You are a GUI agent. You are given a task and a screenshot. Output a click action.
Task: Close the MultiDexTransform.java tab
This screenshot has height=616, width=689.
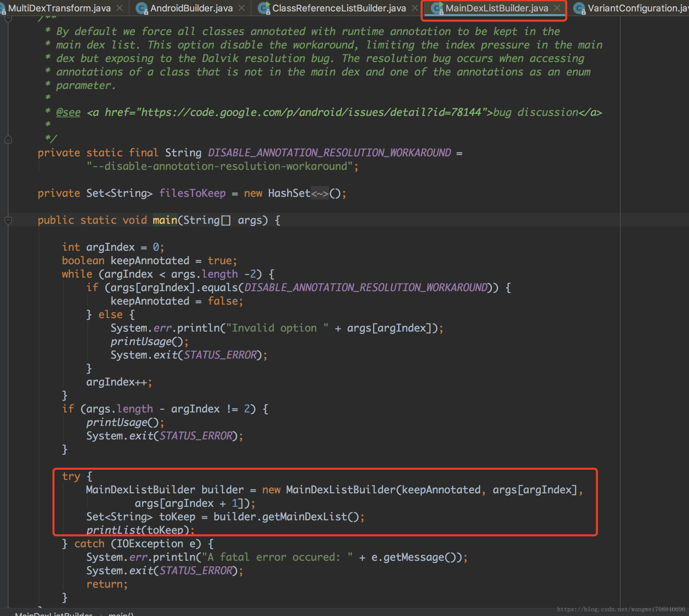coord(120,8)
